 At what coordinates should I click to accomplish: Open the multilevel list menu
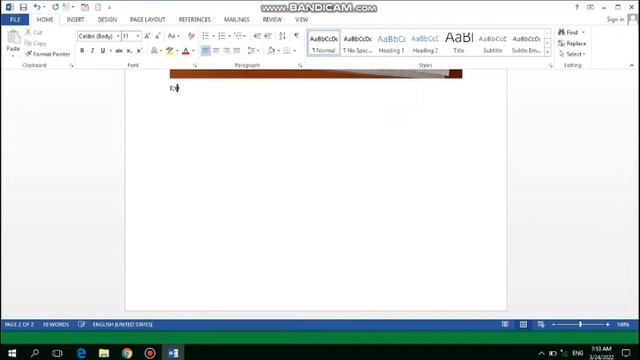pos(239,36)
